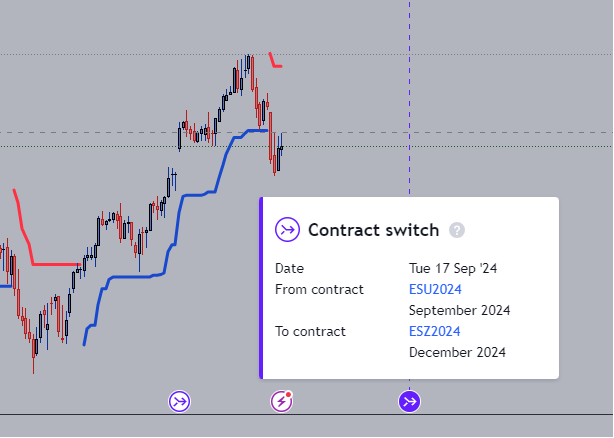Viewport: 614px width, 438px height.
Task: Open the lightning bolt event marker
Action: [282, 401]
